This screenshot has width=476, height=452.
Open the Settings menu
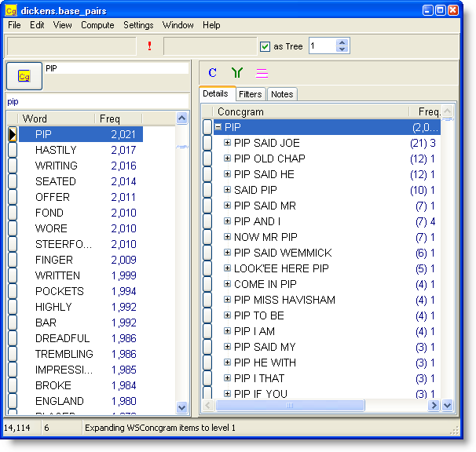point(138,25)
